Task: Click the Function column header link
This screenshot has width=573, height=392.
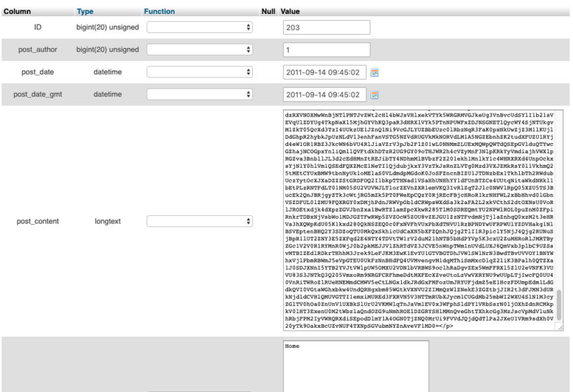Action: pos(159,11)
